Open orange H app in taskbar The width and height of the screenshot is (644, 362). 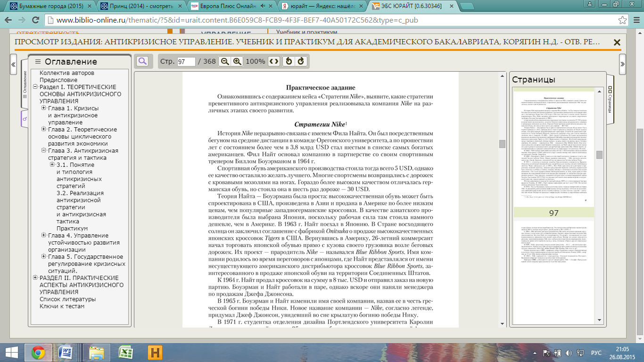pos(155,353)
